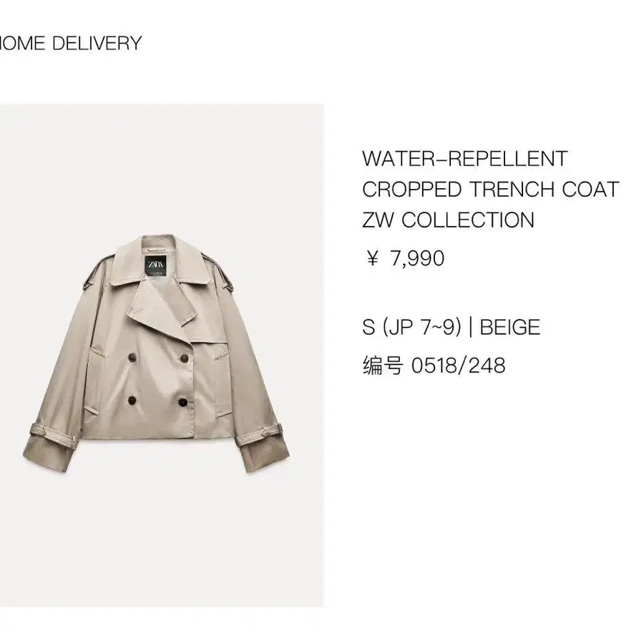Click the lower-left coat button

tap(132, 401)
